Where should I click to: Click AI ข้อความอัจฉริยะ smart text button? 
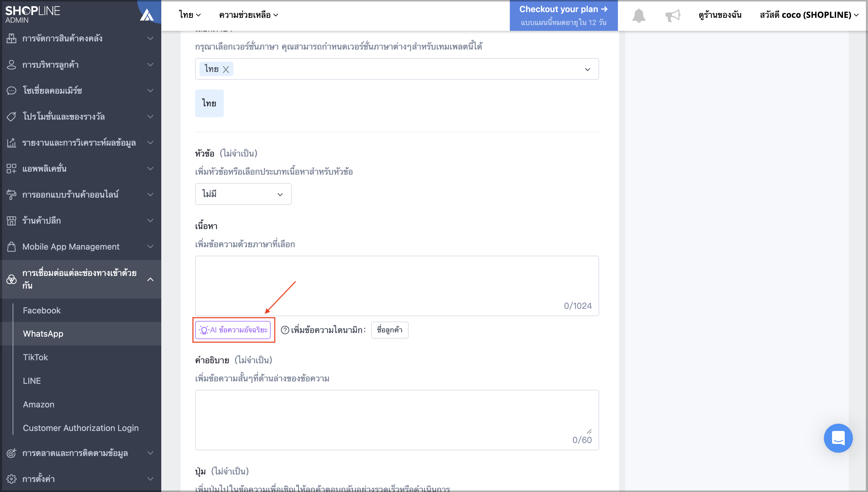pos(233,330)
